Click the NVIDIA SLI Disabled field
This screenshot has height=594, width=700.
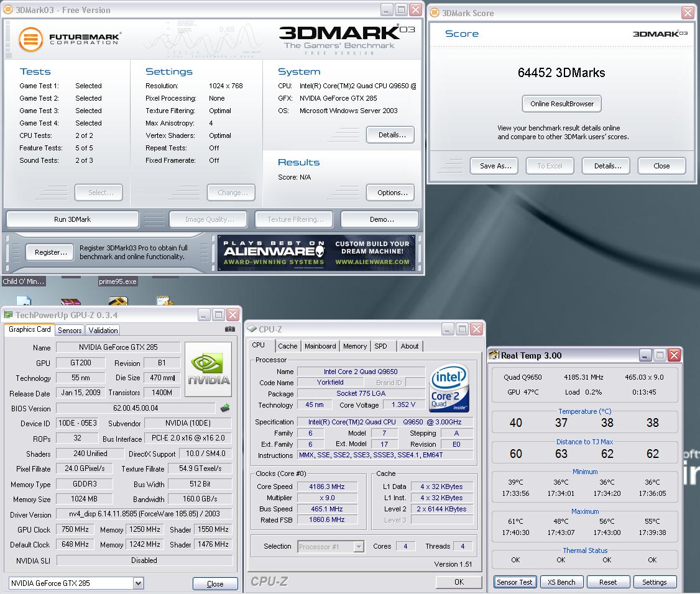(x=144, y=560)
